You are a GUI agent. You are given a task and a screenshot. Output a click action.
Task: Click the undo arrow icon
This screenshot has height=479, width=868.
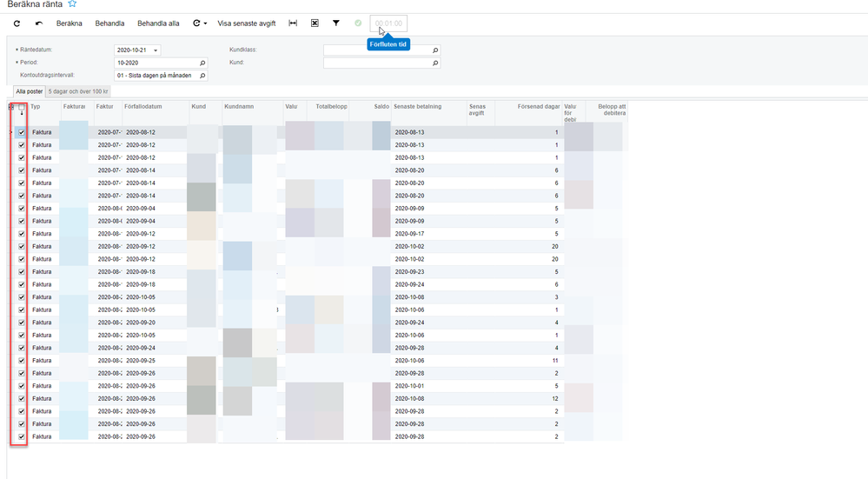coord(39,23)
